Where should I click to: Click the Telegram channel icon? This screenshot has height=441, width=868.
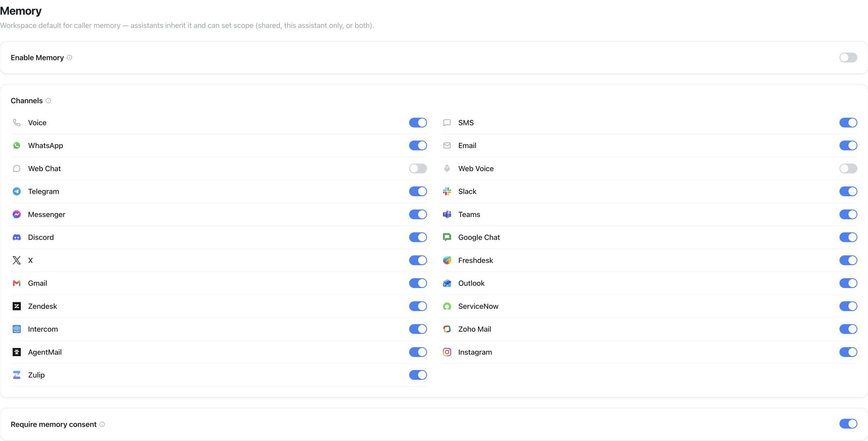(17, 191)
